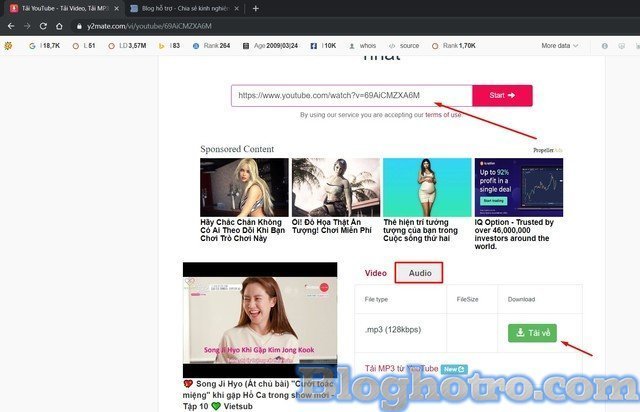The height and width of the screenshot is (412, 640).
Task: Click the Facebook 10K stat icon
Action: (x=314, y=46)
